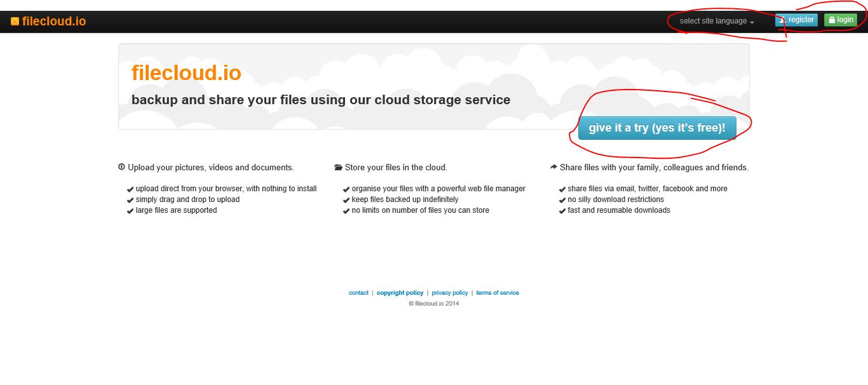
Task: Click text 'organise your files with a powerful web file manager'
Action: 438,189
